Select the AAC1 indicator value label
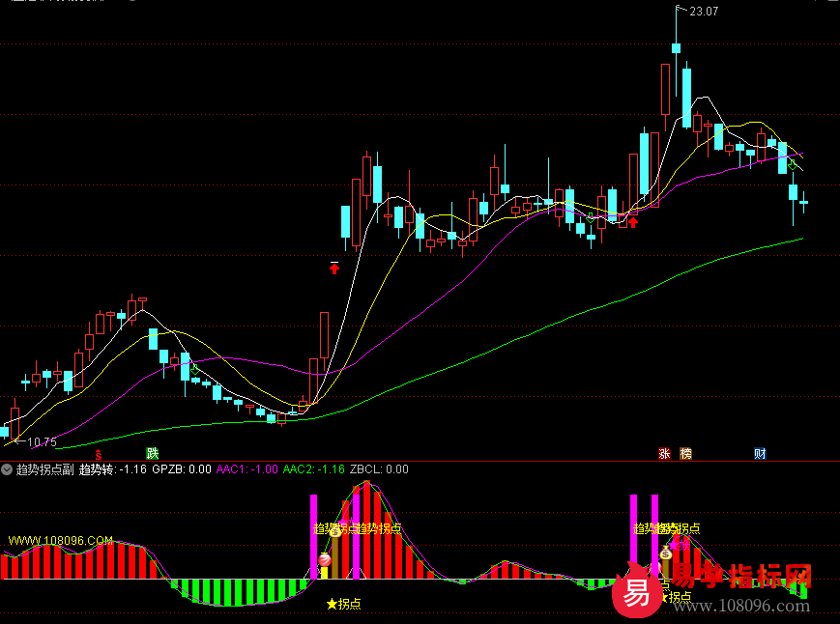840x624 pixels. (246, 469)
